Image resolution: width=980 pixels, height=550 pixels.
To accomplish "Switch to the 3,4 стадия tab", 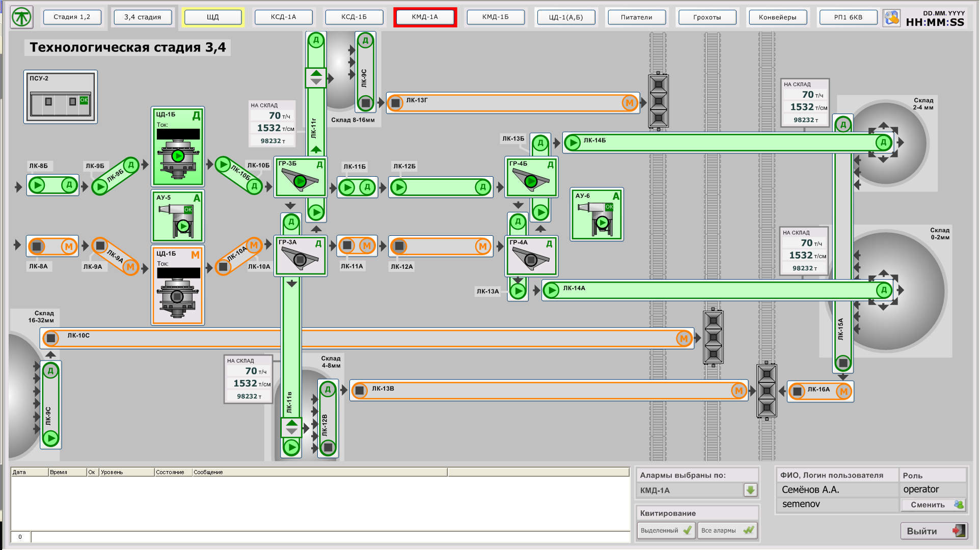I will pos(143,17).
